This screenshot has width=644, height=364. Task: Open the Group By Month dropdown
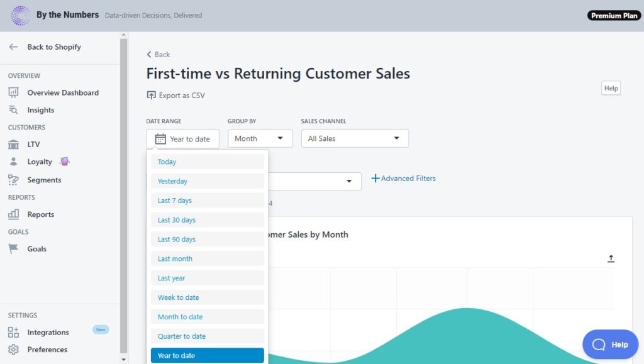click(x=260, y=138)
